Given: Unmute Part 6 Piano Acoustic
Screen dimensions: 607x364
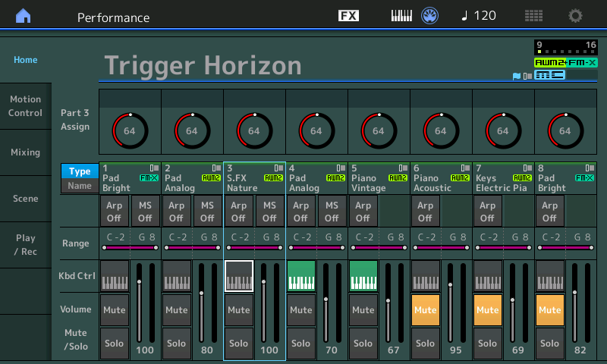Looking at the screenshot, I should click(x=426, y=309).
